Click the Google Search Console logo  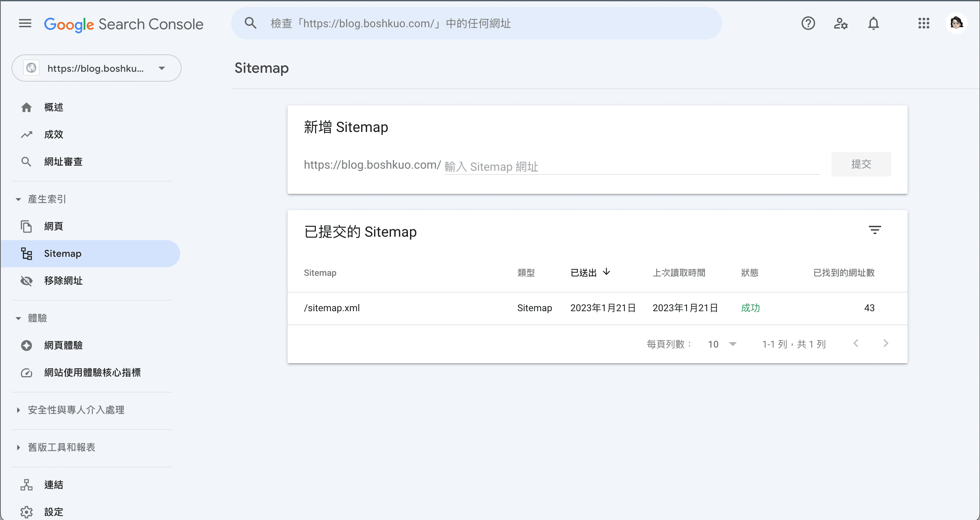click(x=124, y=24)
